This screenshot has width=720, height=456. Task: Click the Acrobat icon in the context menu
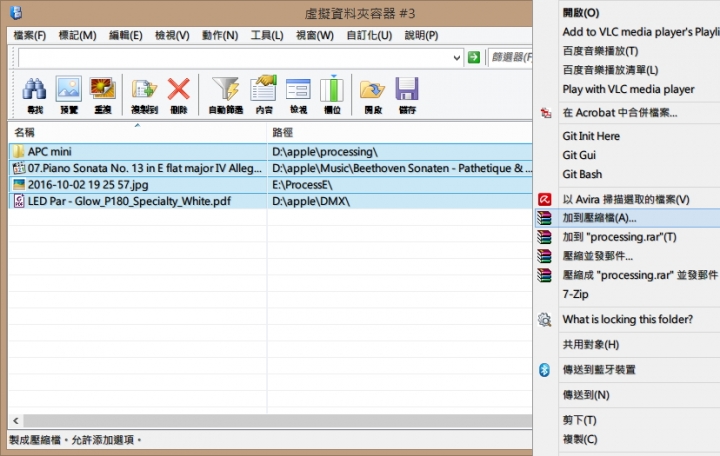click(x=546, y=113)
